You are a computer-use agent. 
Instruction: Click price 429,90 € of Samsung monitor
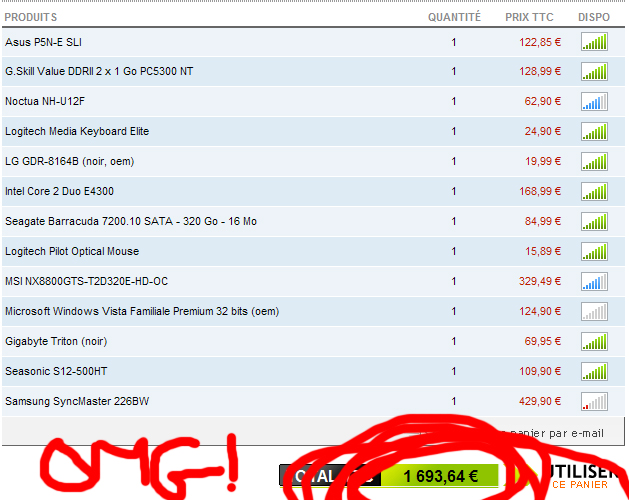(x=540, y=401)
